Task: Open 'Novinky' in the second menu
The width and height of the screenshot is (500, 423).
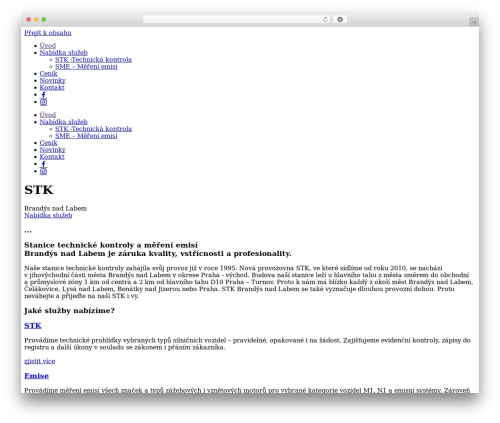Action: pyautogui.click(x=52, y=150)
